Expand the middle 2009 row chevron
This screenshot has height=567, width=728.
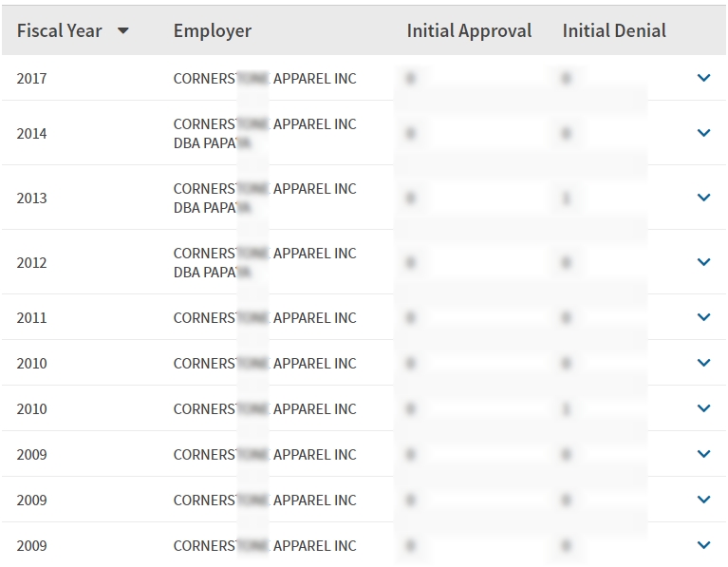point(703,500)
